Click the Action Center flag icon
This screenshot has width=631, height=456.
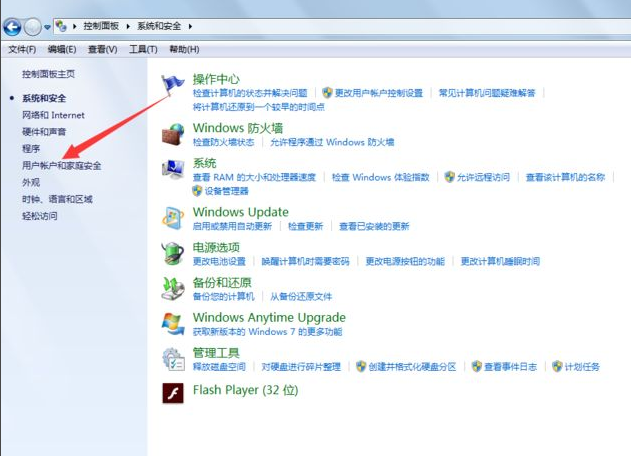point(174,85)
